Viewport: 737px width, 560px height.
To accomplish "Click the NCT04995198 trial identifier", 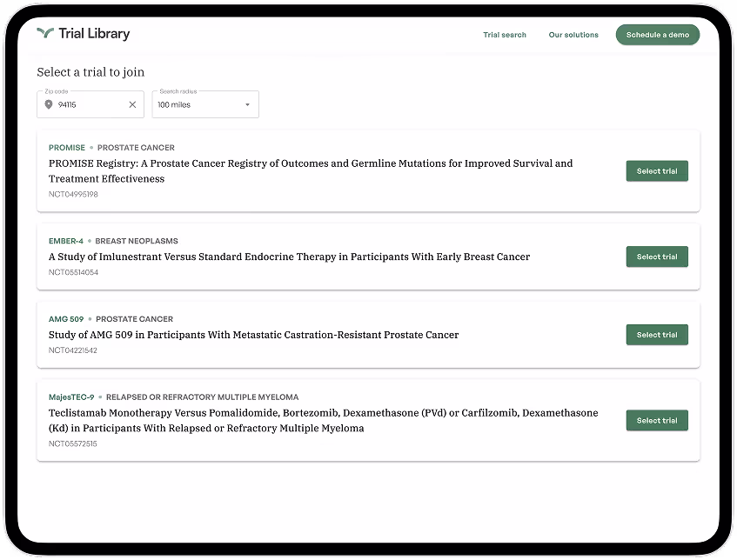I will pyautogui.click(x=73, y=195).
